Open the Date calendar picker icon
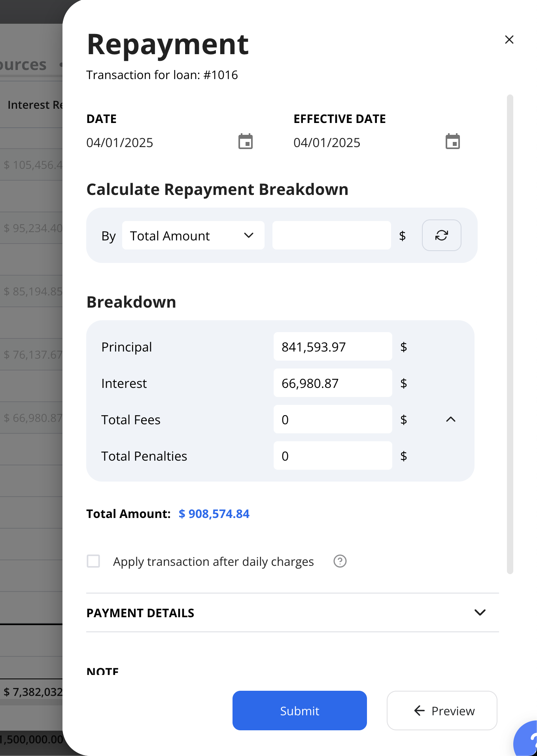The width and height of the screenshot is (537, 756). pyautogui.click(x=246, y=142)
